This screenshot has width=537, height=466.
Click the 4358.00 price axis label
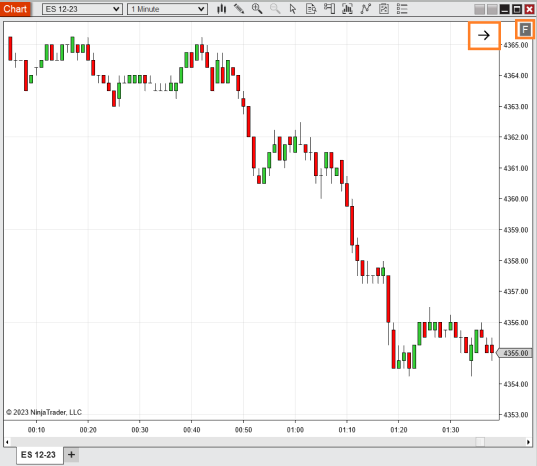[516, 261]
